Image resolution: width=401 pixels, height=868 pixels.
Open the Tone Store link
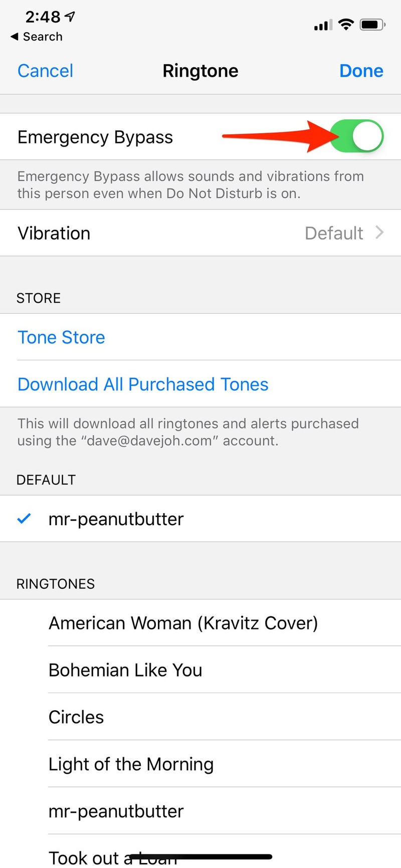coord(61,337)
